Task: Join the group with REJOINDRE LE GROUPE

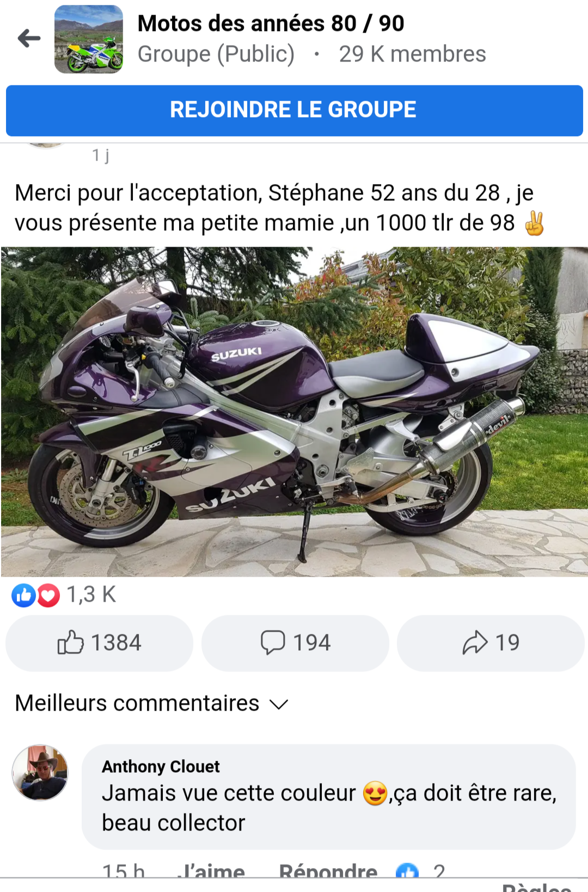Action: pos(294,110)
